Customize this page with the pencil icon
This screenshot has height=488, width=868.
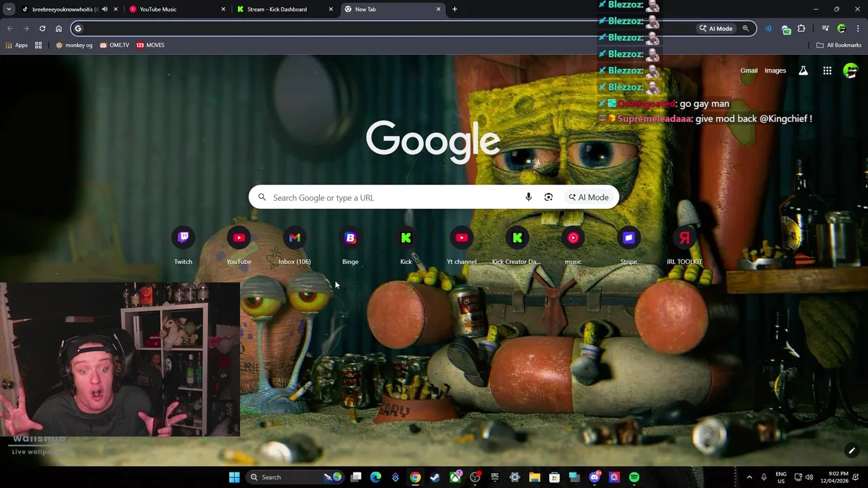852,451
